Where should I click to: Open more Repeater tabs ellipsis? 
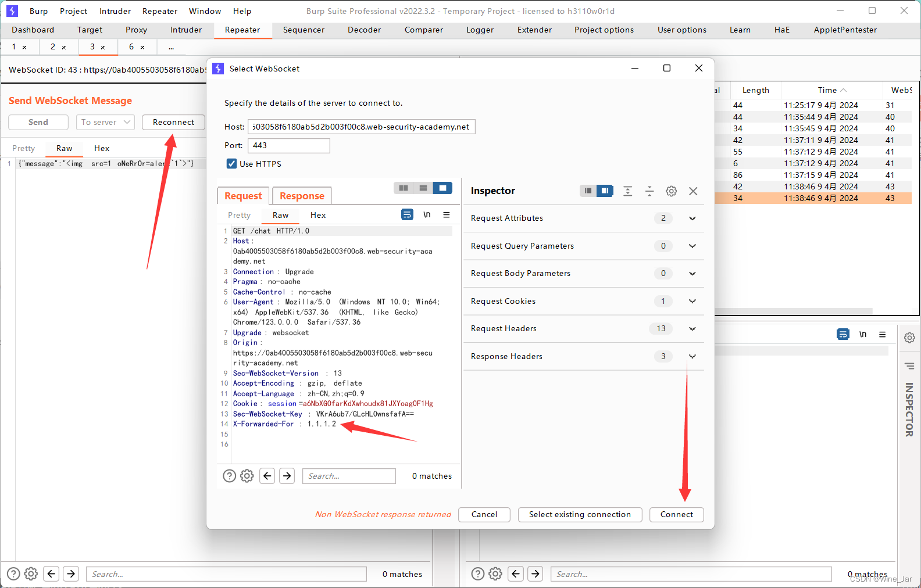click(x=171, y=47)
